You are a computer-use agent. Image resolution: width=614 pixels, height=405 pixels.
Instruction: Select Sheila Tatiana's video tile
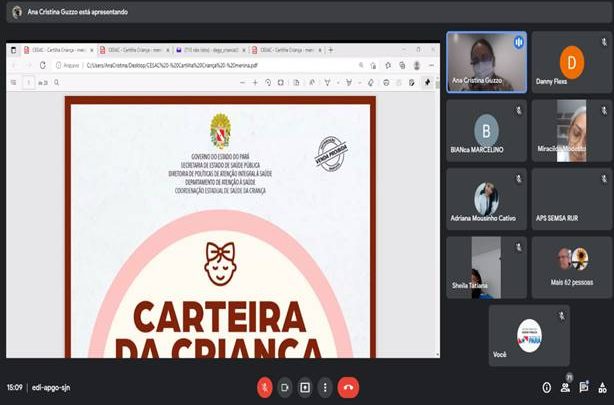click(486, 268)
